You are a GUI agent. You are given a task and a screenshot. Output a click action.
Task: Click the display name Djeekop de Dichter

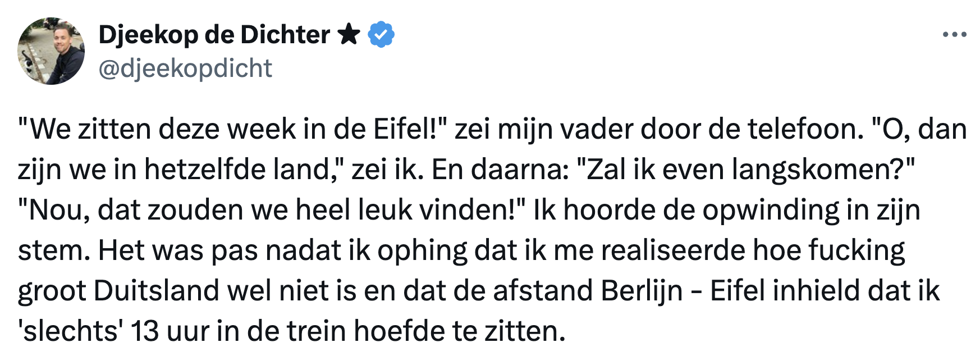click(x=214, y=35)
